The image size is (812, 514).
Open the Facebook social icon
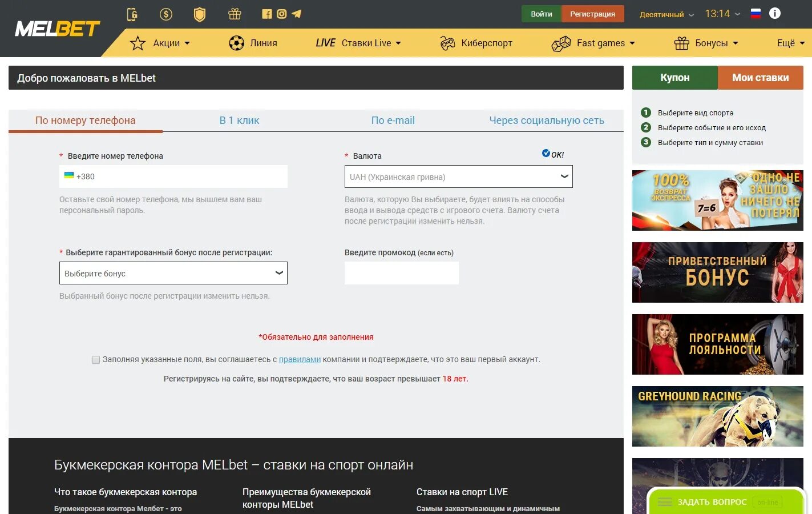[x=266, y=14]
